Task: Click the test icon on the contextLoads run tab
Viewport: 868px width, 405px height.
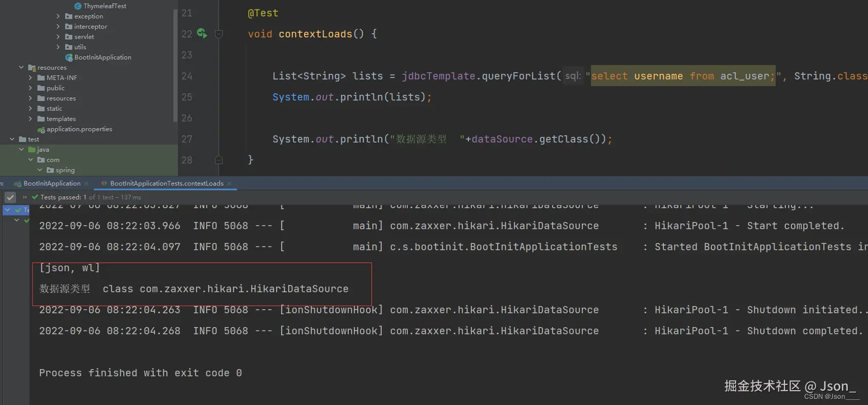Action: point(104,184)
